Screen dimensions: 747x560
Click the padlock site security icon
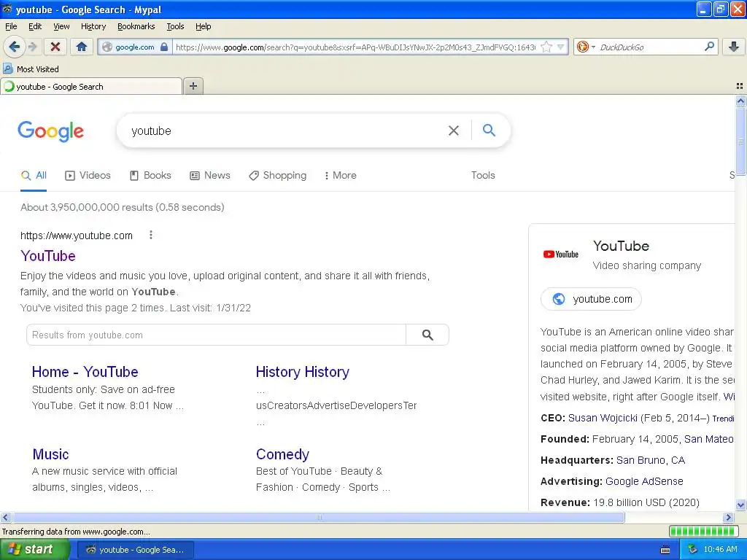(x=164, y=47)
